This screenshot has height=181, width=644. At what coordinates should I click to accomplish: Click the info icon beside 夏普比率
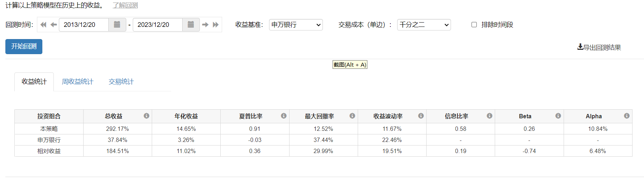284,116
